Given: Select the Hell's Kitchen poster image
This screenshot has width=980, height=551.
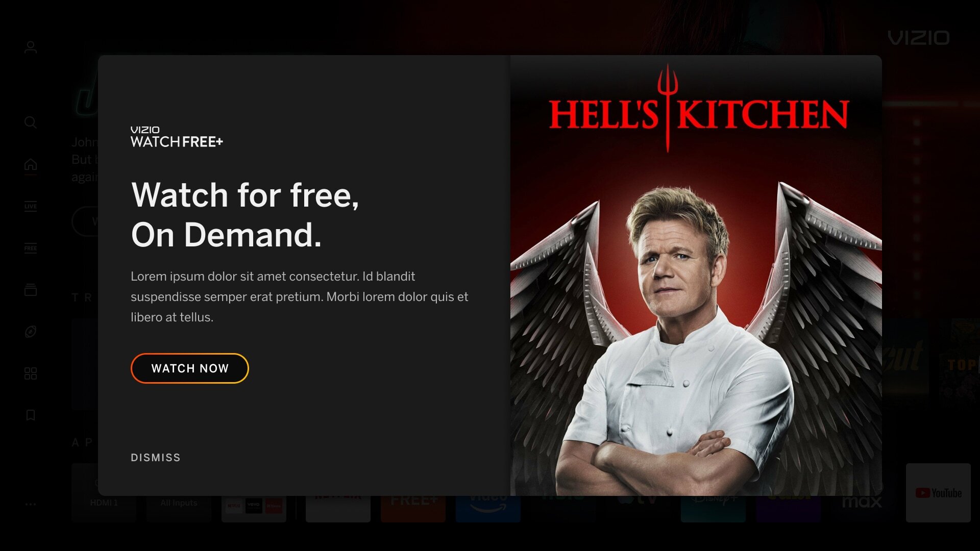Looking at the screenshot, I should pos(696,275).
